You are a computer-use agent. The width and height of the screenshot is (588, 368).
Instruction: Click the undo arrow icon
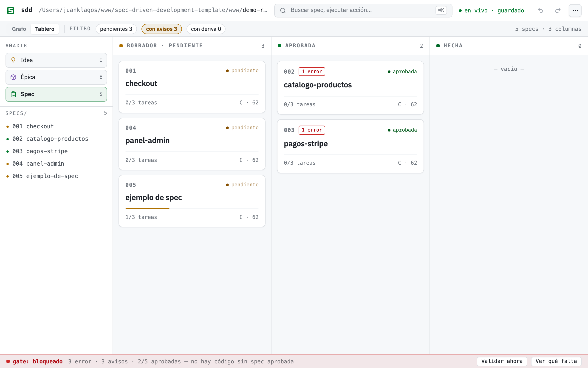coord(540,11)
